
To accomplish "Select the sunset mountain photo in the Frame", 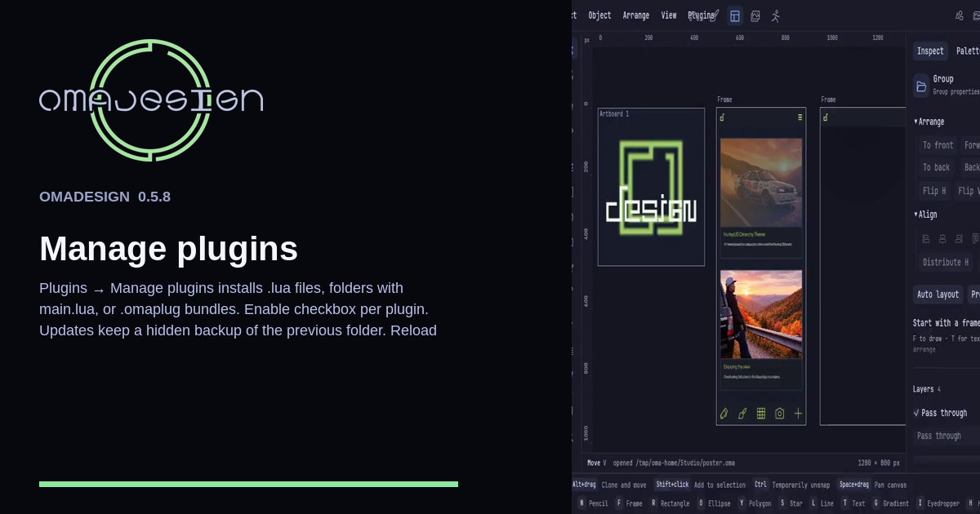I will 761,314.
